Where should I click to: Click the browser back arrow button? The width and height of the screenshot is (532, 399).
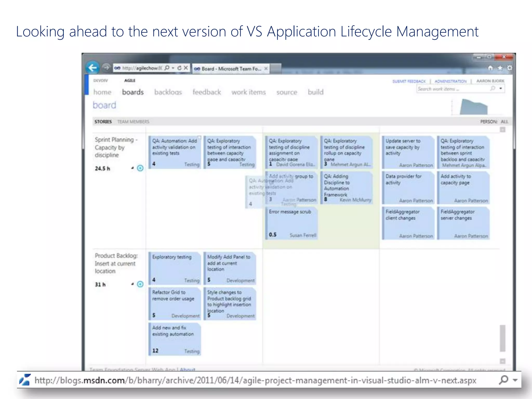[92, 68]
